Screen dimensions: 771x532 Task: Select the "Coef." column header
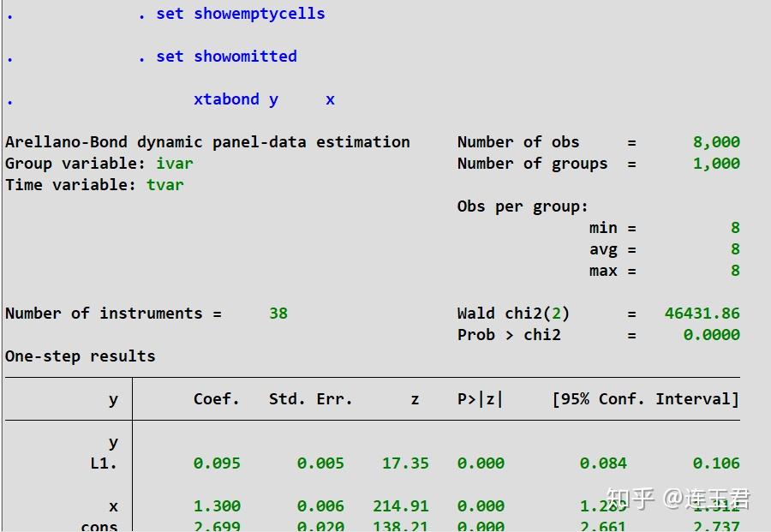pyautogui.click(x=216, y=398)
